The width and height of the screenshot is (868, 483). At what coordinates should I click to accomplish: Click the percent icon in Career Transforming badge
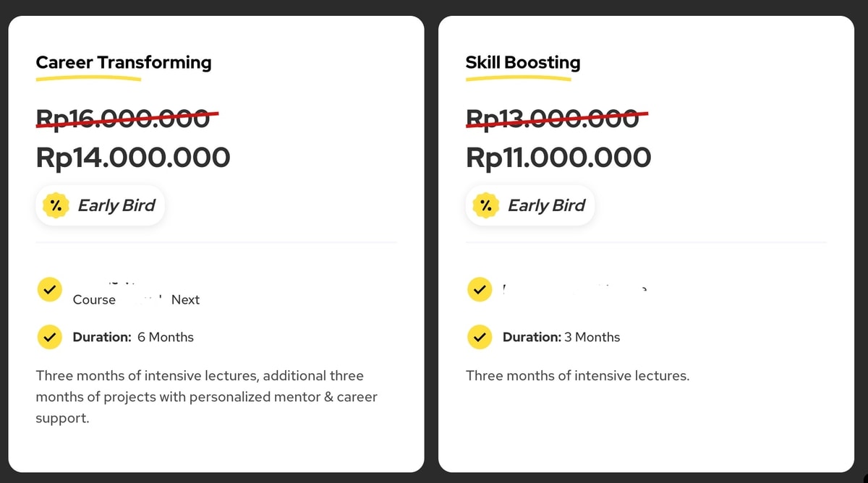point(56,206)
